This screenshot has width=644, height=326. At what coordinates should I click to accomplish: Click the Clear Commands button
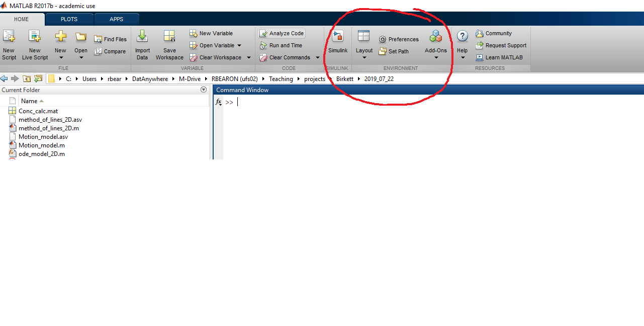[286, 57]
